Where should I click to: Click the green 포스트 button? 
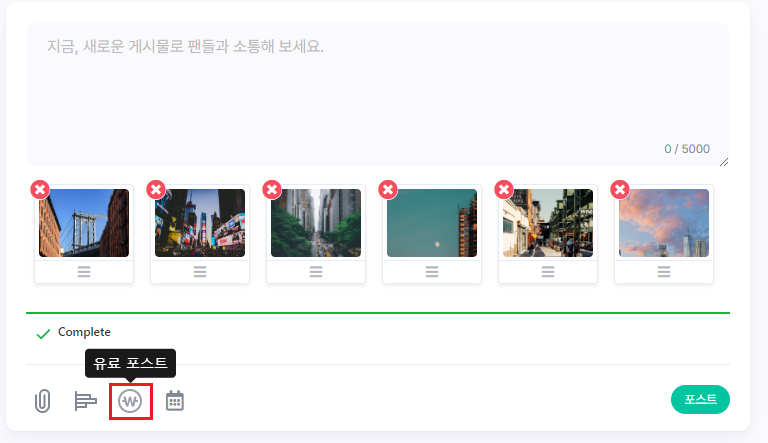[700, 399]
